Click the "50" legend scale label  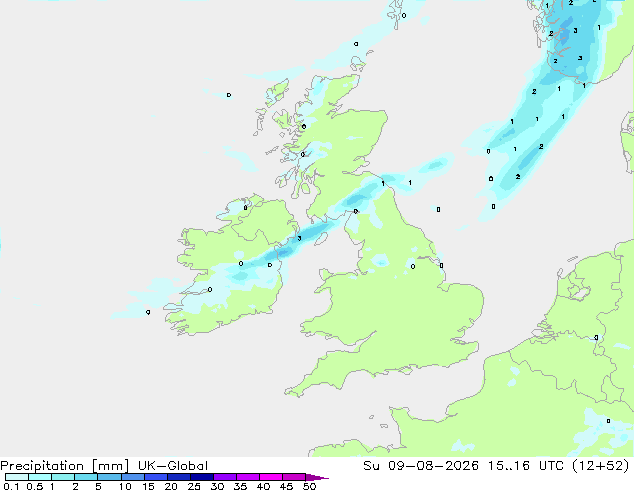309,486
